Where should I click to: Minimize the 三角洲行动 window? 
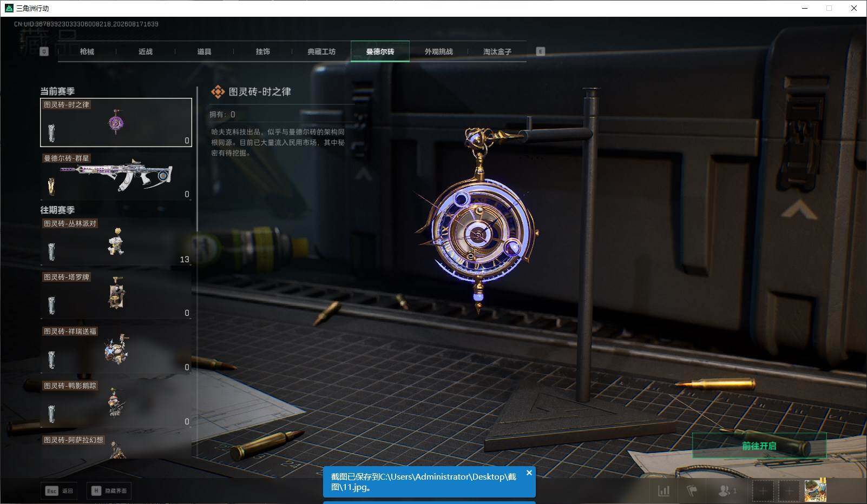click(805, 8)
